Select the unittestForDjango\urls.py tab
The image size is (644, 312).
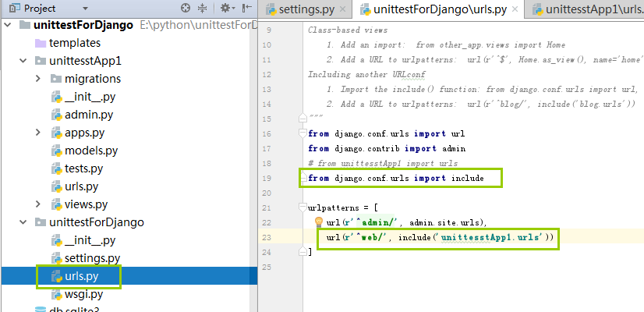pos(438,10)
